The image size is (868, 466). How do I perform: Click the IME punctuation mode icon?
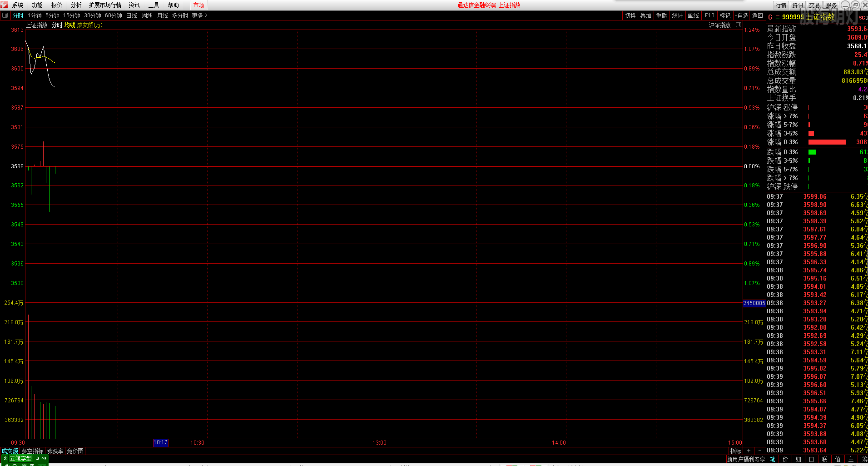(44, 459)
